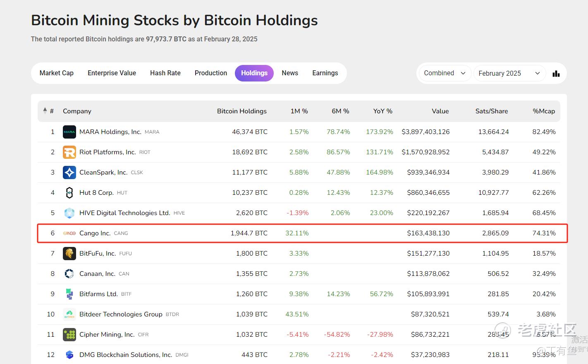
Task: Sort by the %Mcap column header
Action: point(543,111)
